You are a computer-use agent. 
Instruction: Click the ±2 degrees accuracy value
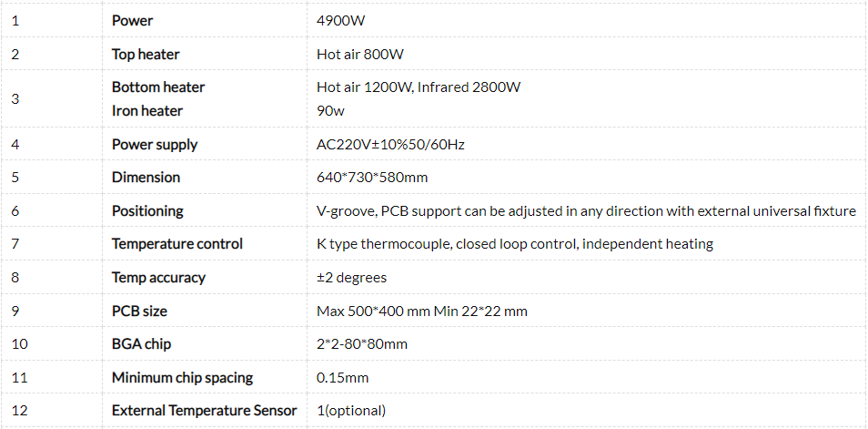351,278
